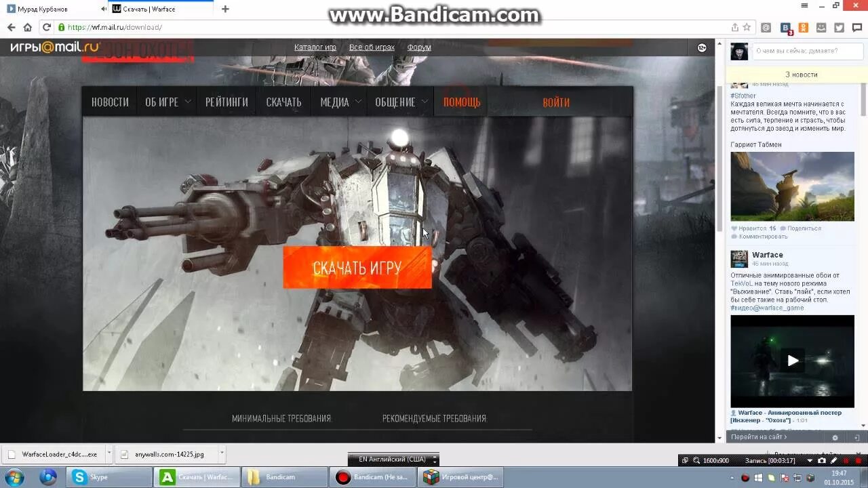Click Bandicam magnifier resolution icon
868x488 pixels.
point(696,460)
